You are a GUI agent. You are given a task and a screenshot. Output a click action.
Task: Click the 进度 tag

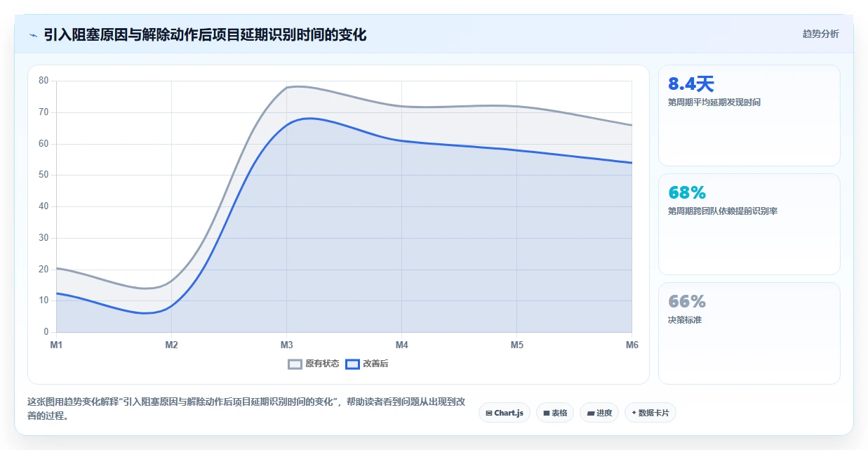[599, 413]
